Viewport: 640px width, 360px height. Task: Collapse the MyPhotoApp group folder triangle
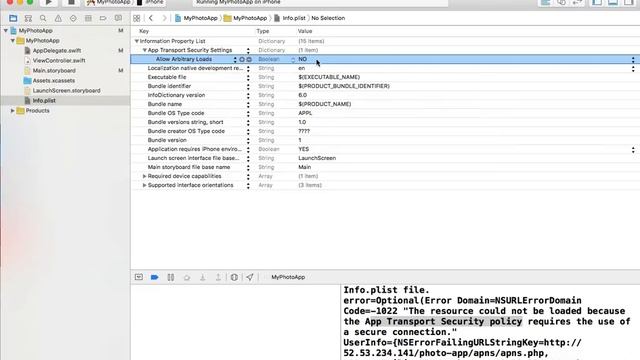point(13,41)
